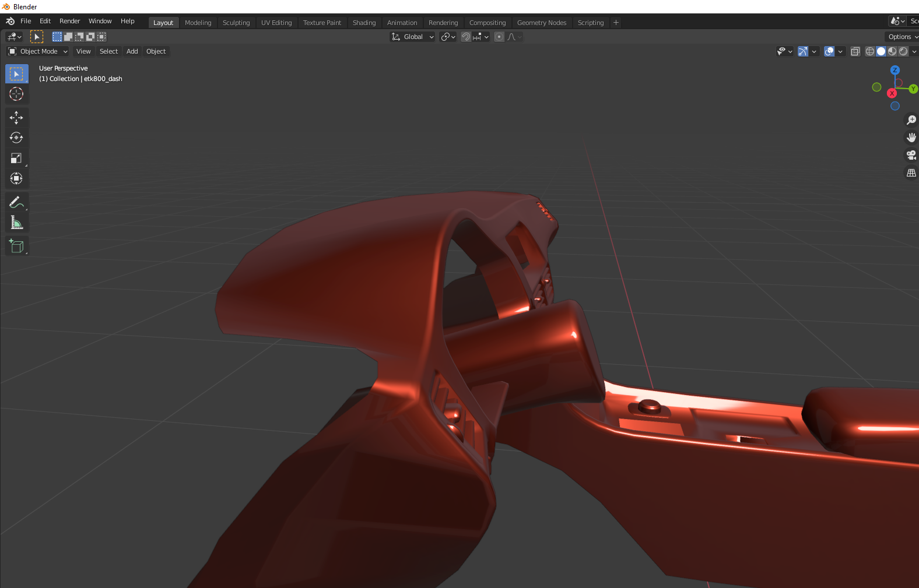Set selection mode to invert
The height and width of the screenshot is (588, 919).
90,37
